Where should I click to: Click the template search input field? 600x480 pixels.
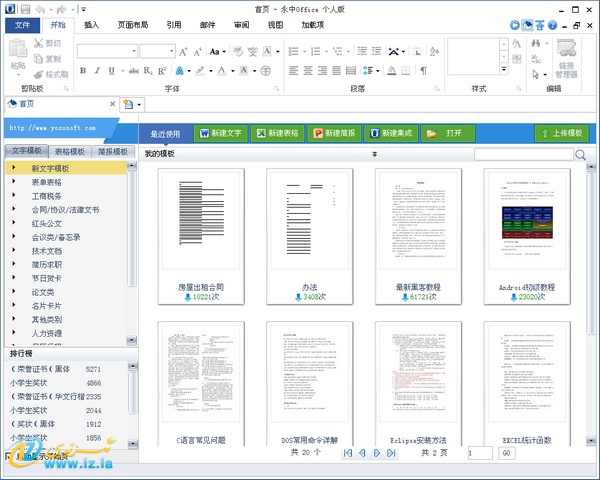tap(523, 155)
